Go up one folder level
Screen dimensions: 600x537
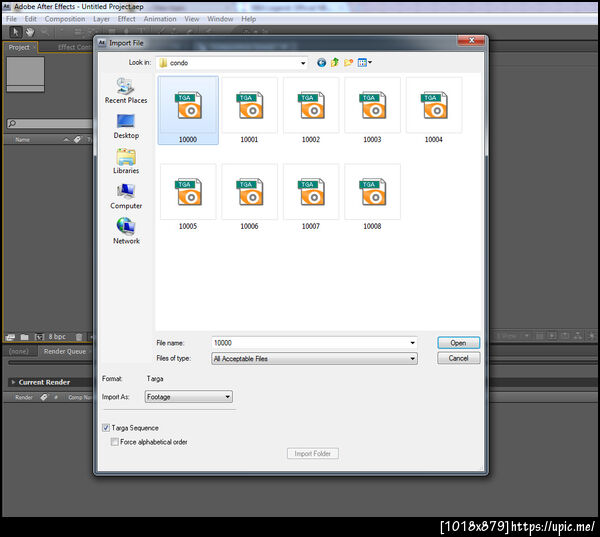pos(335,62)
